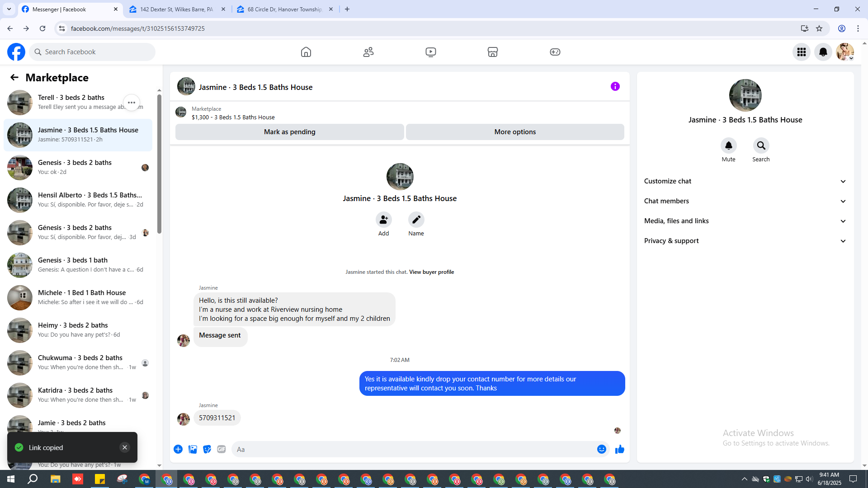The image size is (868, 488).
Task: Open More options for the listing
Action: pyautogui.click(x=515, y=132)
